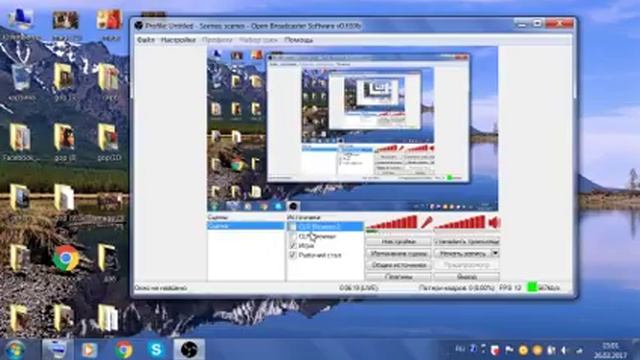Click inside the OBS stream preview area

click(353, 129)
